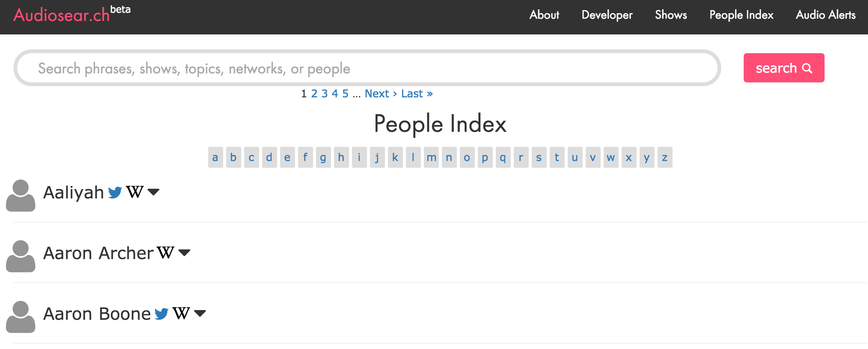
Task: Focus the search phrases input field
Action: [x=367, y=68]
